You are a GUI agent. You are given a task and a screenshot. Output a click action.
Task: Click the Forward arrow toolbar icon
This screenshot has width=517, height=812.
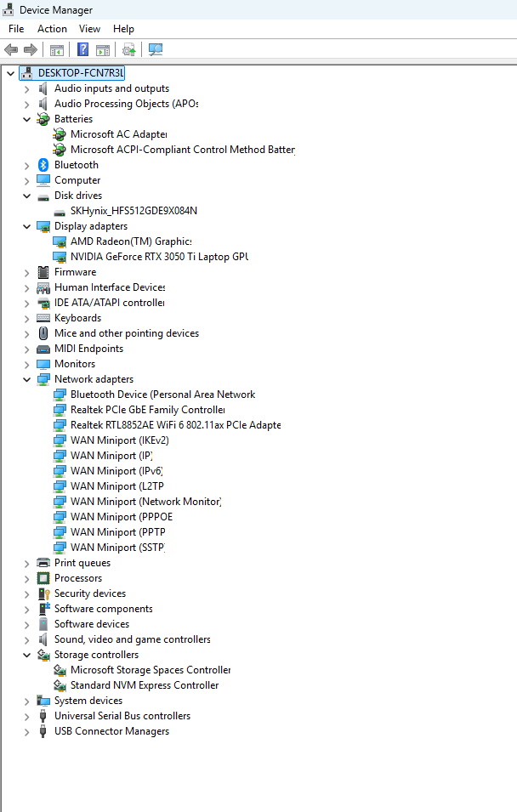click(x=31, y=49)
